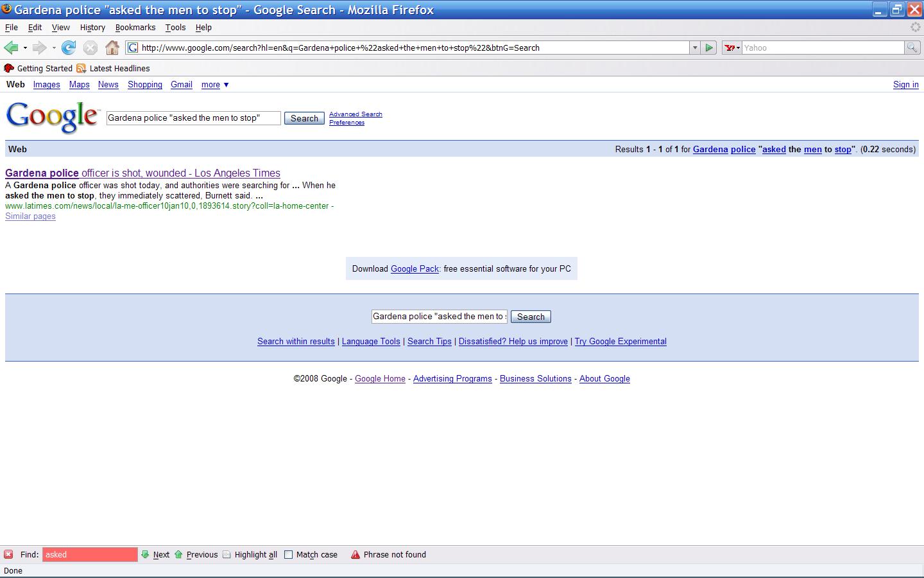Open Try Google Experimental link
924x578 pixels.
[620, 341]
